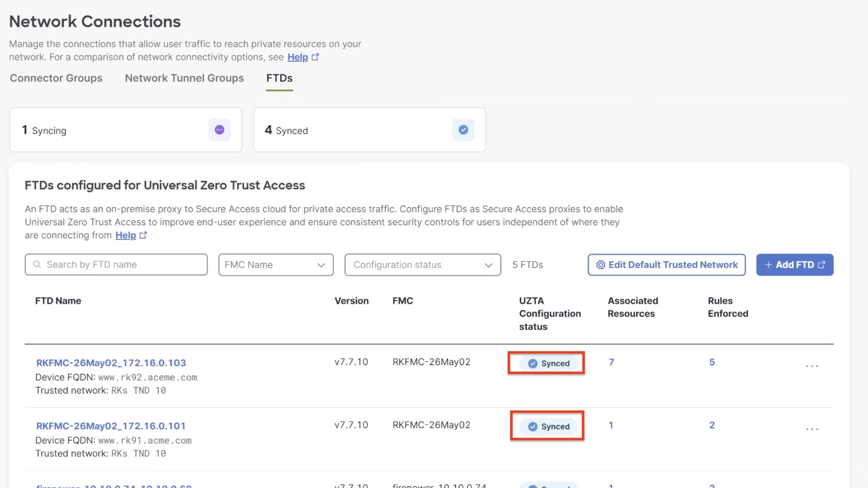868x488 pixels.
Task: Click Edit Default Trusted Network button
Action: click(666, 265)
